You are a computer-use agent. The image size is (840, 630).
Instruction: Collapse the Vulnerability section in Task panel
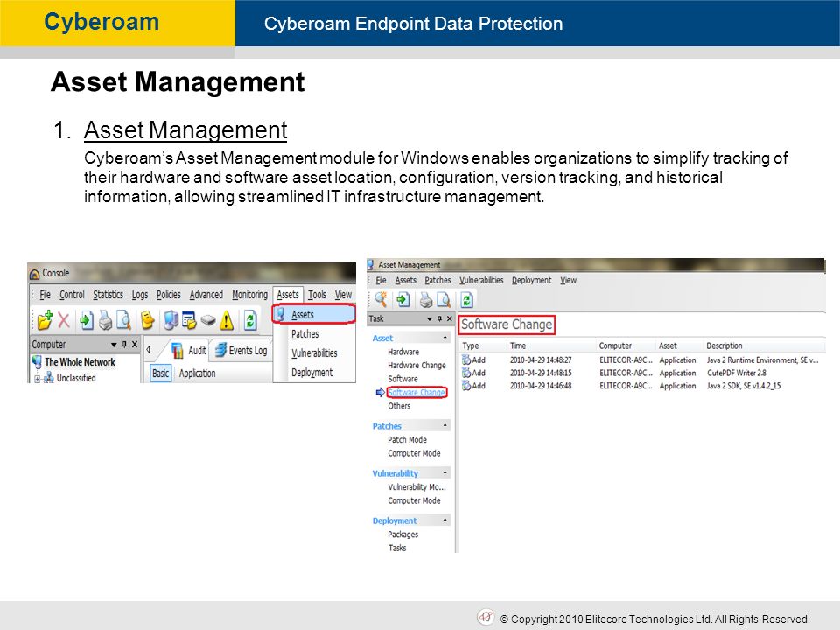[x=445, y=472]
